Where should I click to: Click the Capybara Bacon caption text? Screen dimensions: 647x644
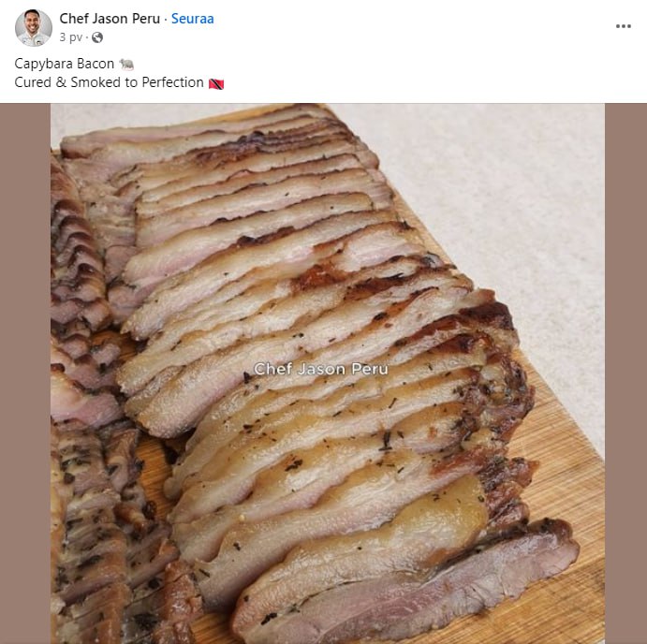64,64
